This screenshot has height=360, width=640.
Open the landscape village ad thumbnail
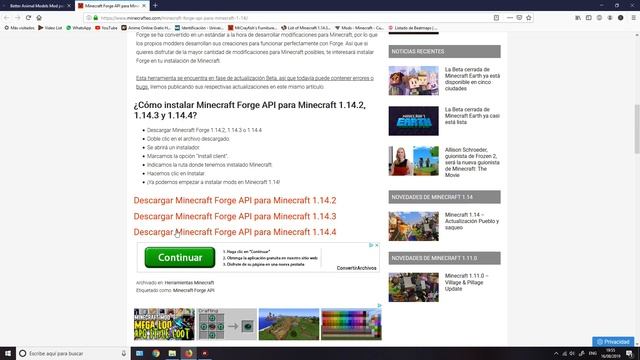click(289, 324)
